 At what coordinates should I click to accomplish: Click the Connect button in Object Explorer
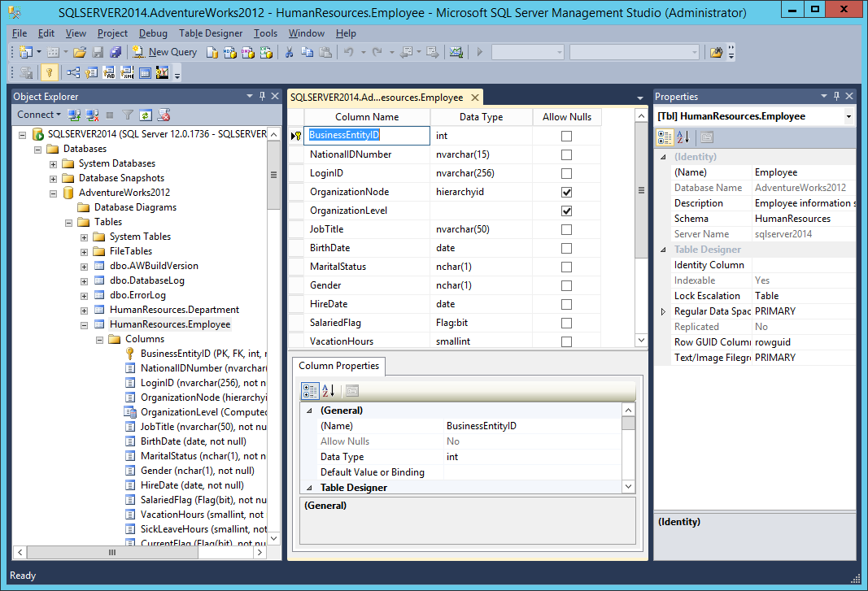(x=37, y=114)
